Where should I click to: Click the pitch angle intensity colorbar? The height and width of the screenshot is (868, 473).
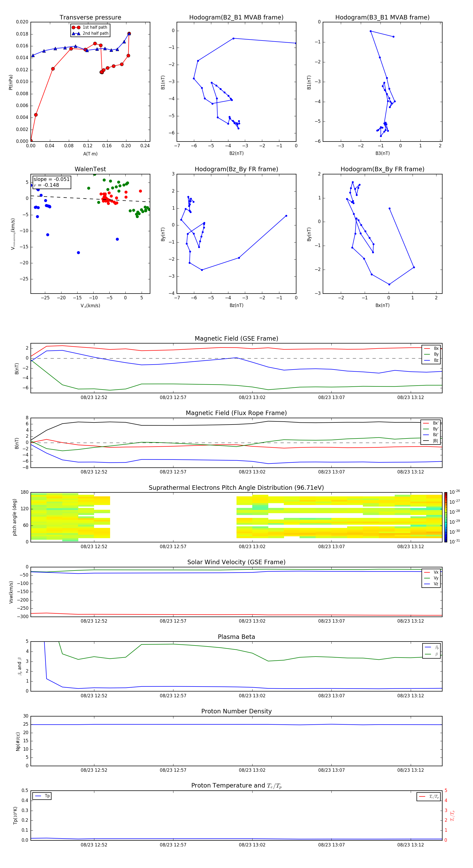click(446, 517)
